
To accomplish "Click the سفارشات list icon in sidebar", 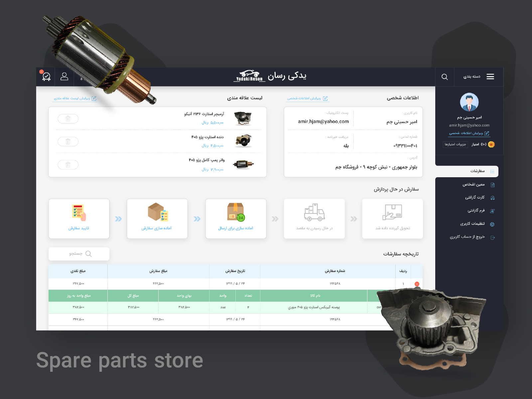I will click(492, 171).
